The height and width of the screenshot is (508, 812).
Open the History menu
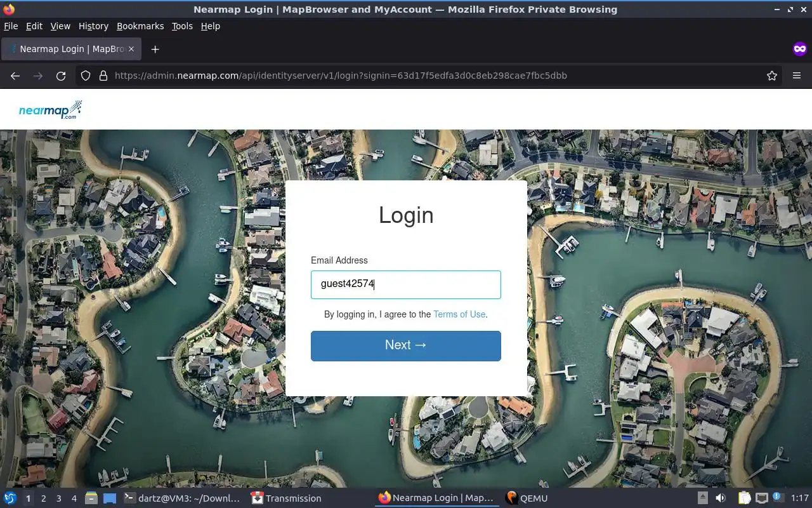pos(93,26)
